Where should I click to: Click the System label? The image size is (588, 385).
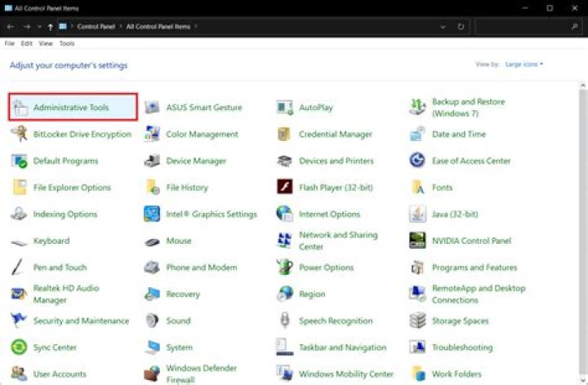pyautogui.click(x=179, y=347)
